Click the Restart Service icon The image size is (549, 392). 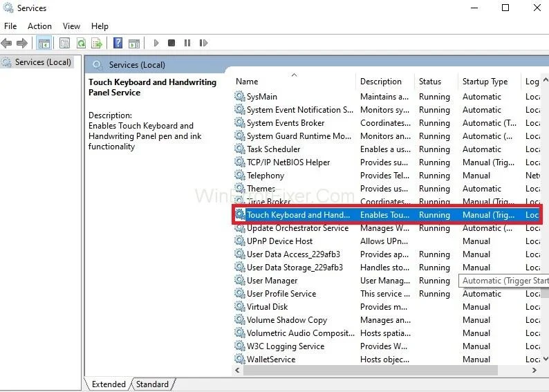pyautogui.click(x=203, y=43)
